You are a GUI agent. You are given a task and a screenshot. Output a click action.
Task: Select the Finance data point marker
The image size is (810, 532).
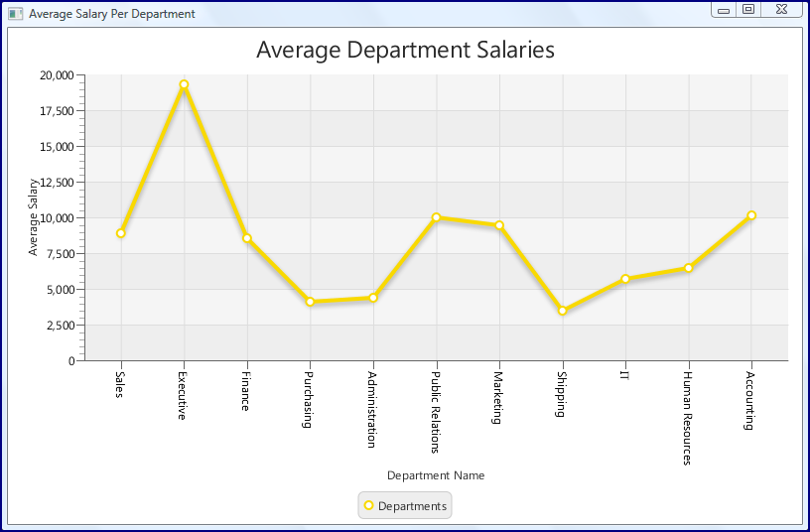point(247,238)
